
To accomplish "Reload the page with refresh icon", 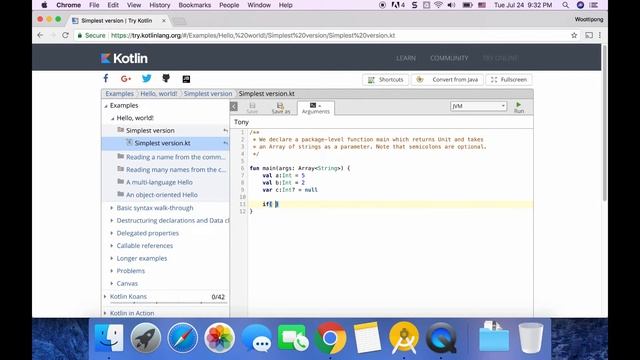I will point(65,36).
